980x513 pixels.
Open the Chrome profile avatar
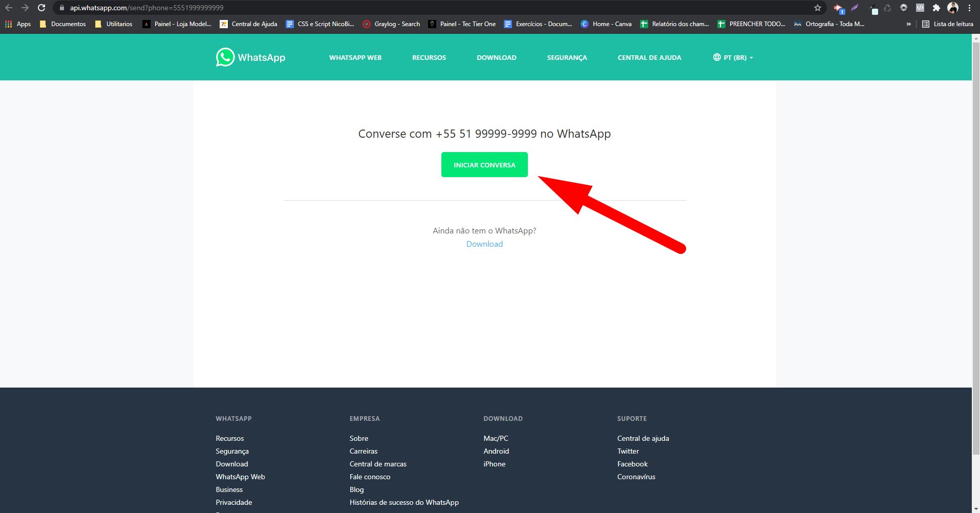(953, 8)
